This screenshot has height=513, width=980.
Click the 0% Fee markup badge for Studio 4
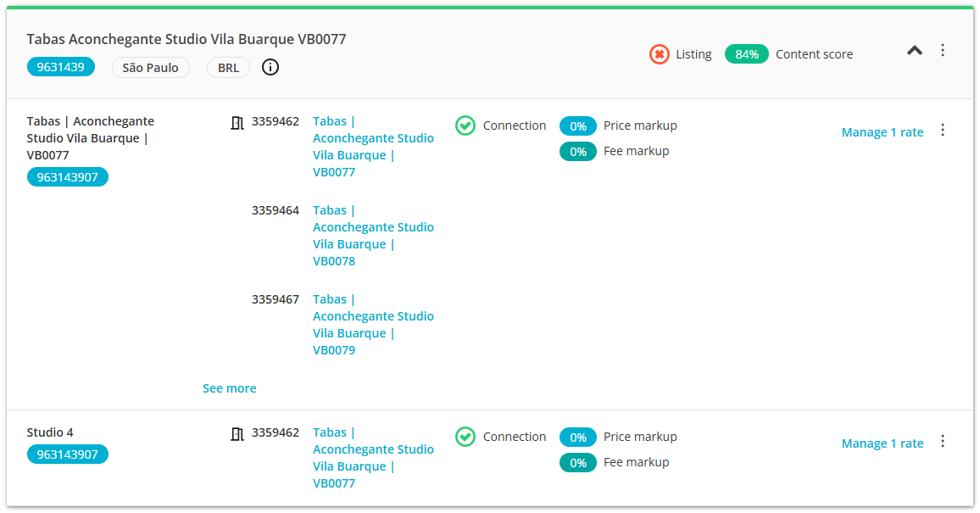(x=578, y=463)
